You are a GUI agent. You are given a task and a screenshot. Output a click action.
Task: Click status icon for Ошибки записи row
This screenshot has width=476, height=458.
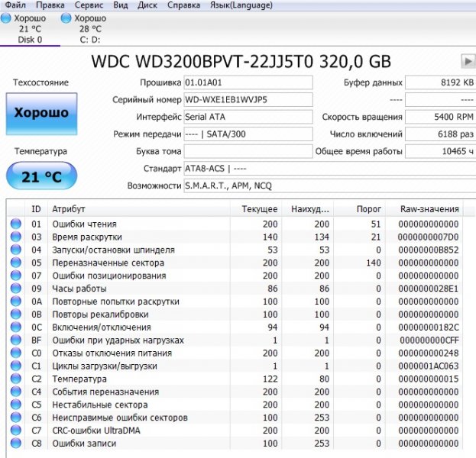15,443
